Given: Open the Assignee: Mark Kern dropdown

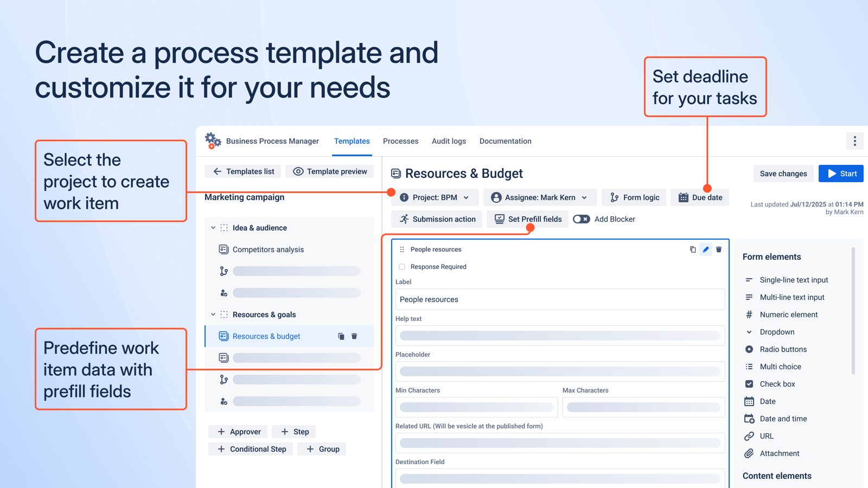Looking at the screenshot, I should 540,197.
